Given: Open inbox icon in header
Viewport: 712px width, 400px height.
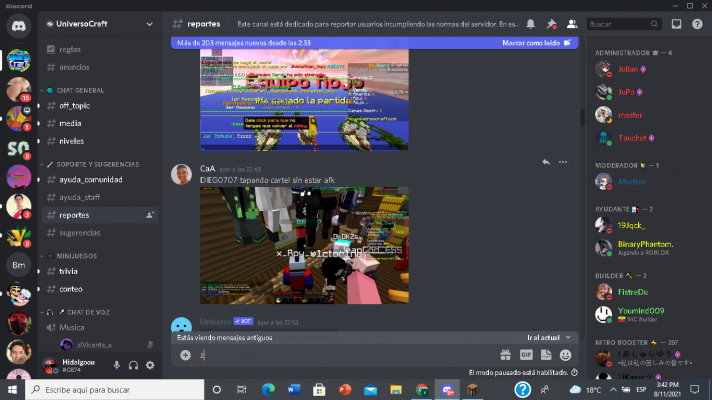Looking at the screenshot, I should (x=676, y=24).
